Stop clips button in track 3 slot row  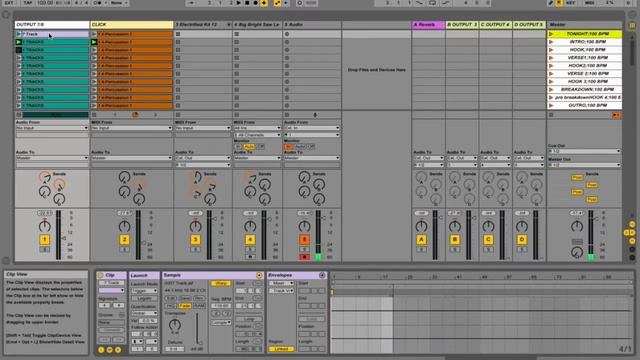178,115
